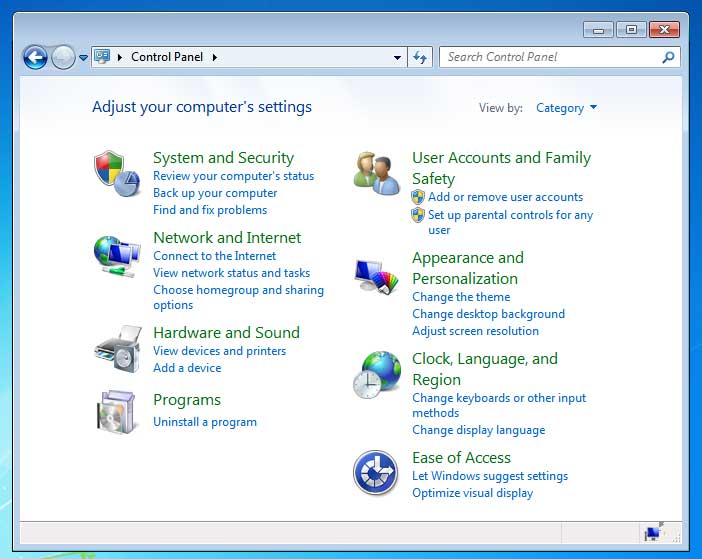Click the Appearance and Personalization monitor icon

pos(377,276)
